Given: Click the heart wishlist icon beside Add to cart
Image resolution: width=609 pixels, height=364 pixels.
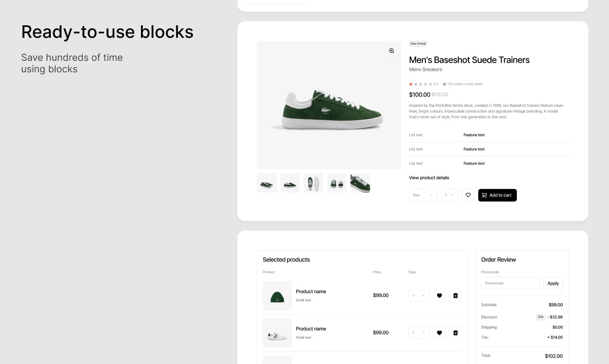Looking at the screenshot, I should [x=468, y=195].
